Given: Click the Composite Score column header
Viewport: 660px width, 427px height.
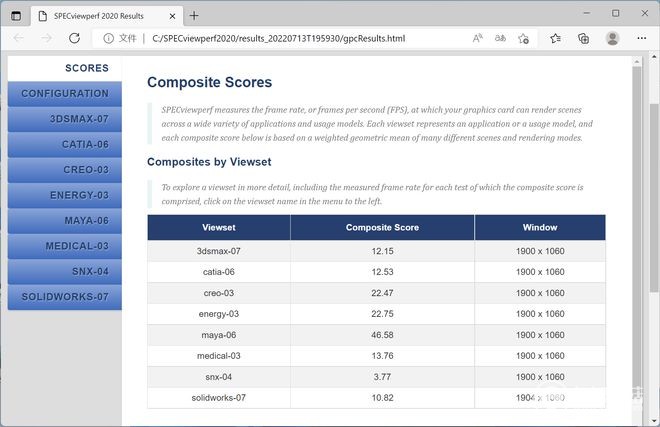Looking at the screenshot, I should (382, 227).
